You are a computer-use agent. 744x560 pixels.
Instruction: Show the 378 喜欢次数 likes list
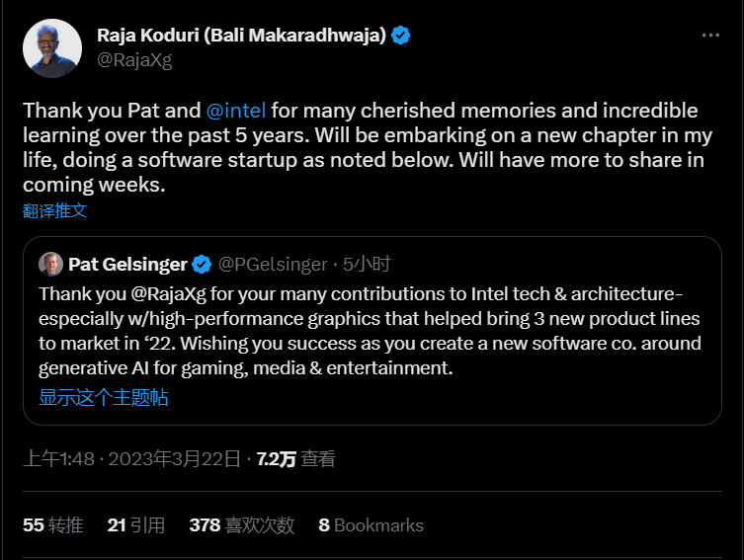tap(241, 525)
